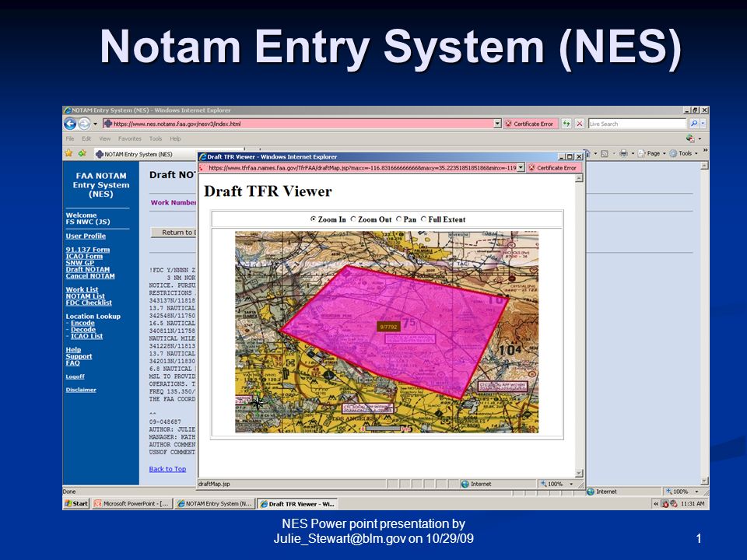The image size is (747, 560).
Task: Click the TFR Viewer scrollbar down arrow
Action: pos(579,474)
